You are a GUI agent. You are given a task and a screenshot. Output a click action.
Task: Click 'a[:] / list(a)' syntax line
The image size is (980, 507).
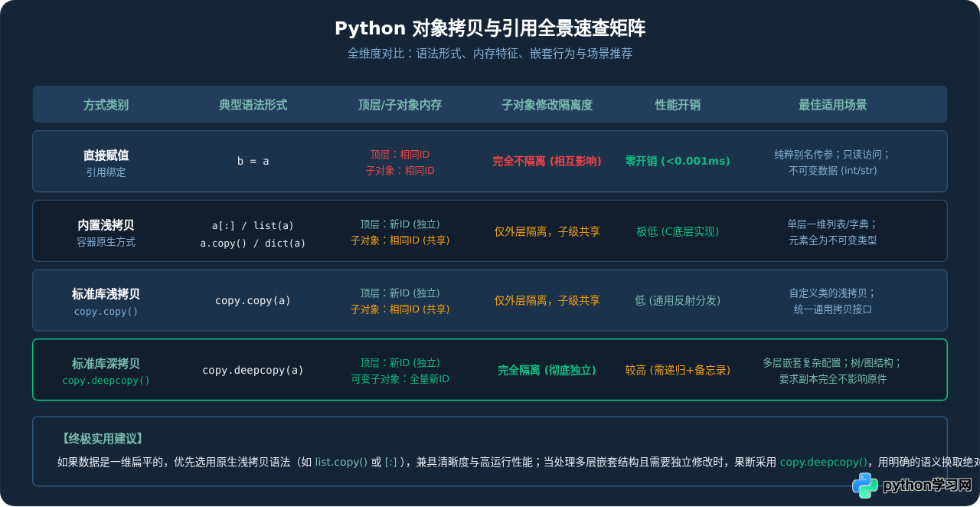coord(253,226)
